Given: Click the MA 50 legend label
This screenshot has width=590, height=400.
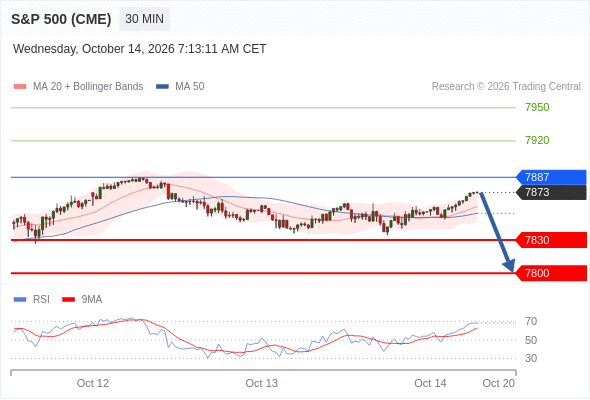Looking at the screenshot, I should (x=190, y=87).
